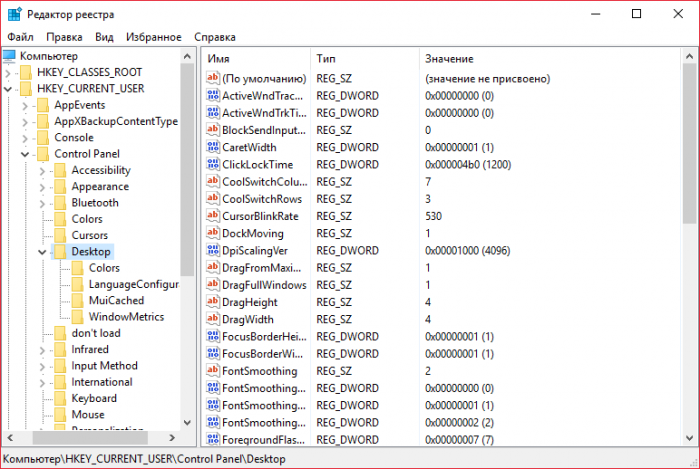Image resolution: width=700 pixels, height=469 pixels.
Task: Select the Cursors key in tree
Action: (90, 235)
